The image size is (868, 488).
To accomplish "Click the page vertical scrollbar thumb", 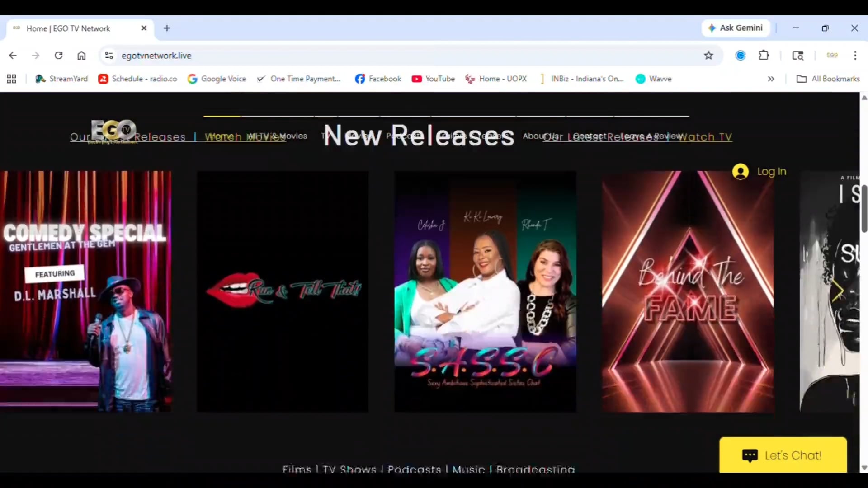I will coord(864,208).
